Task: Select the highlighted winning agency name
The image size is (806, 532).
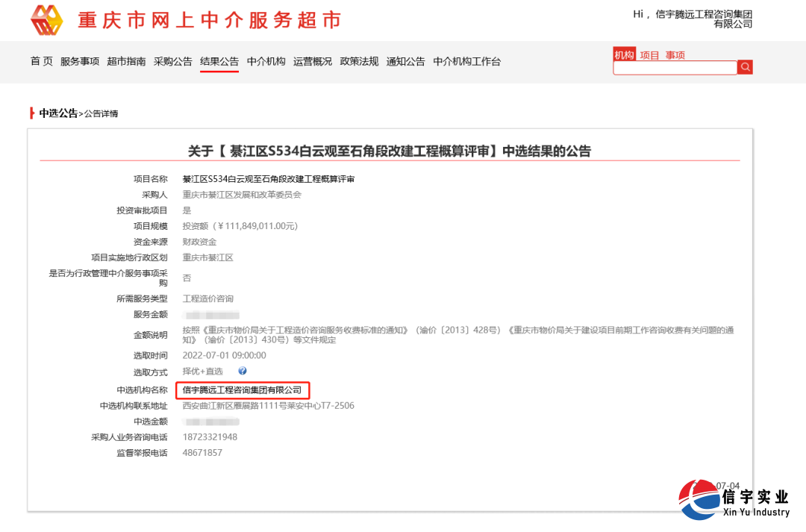Action: point(243,389)
